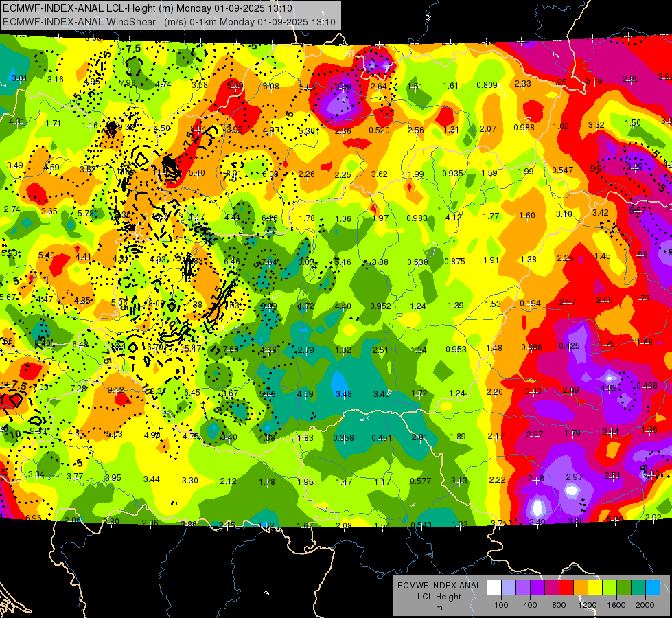The height and width of the screenshot is (618, 672).
Task: Click the teal legend swatch
Action: point(638,588)
